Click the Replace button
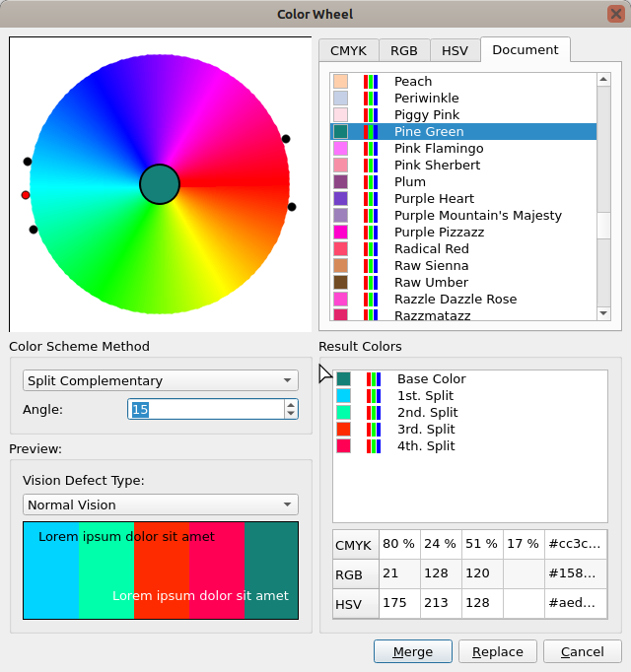 pyautogui.click(x=498, y=652)
